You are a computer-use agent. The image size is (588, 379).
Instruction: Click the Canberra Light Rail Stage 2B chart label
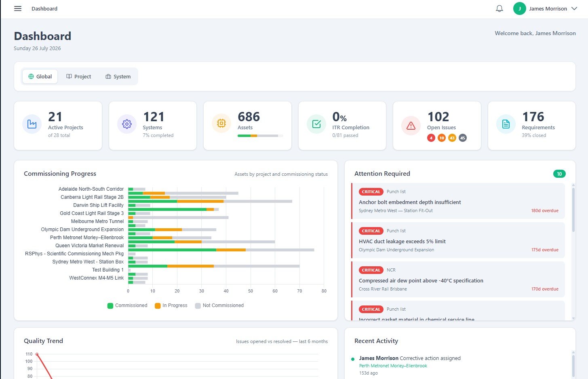click(92, 197)
